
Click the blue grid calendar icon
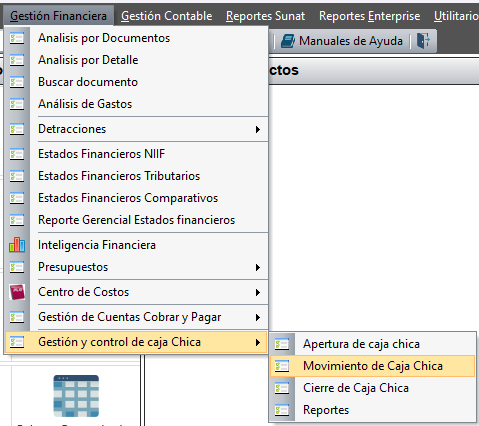(76, 396)
